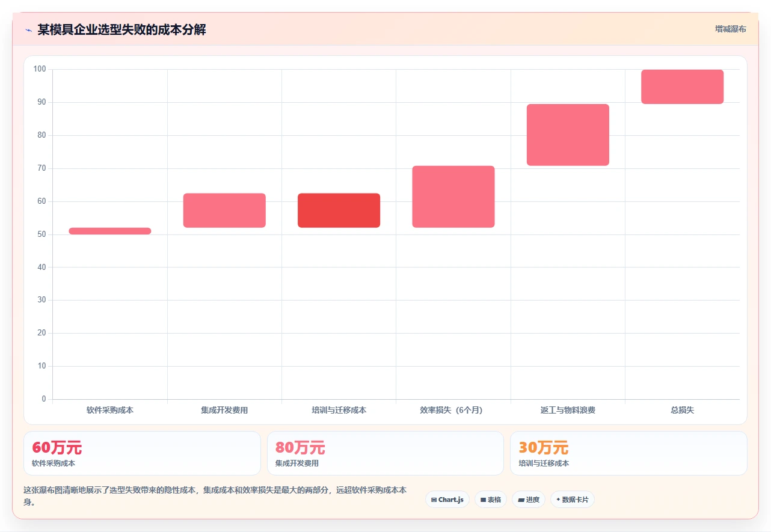The height and width of the screenshot is (532, 771).
Task: Click the 集成开发费用 waterfall bar
Action: 224,210
